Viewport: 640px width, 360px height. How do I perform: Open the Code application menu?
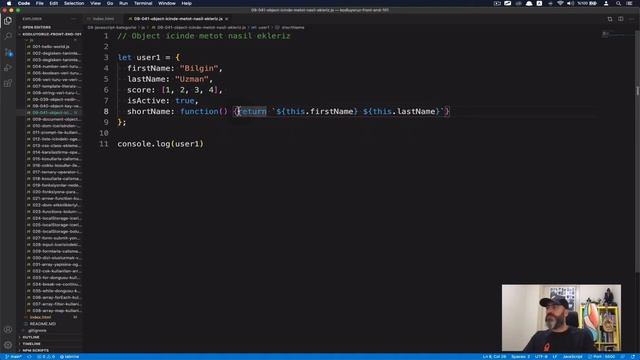coord(24,3)
